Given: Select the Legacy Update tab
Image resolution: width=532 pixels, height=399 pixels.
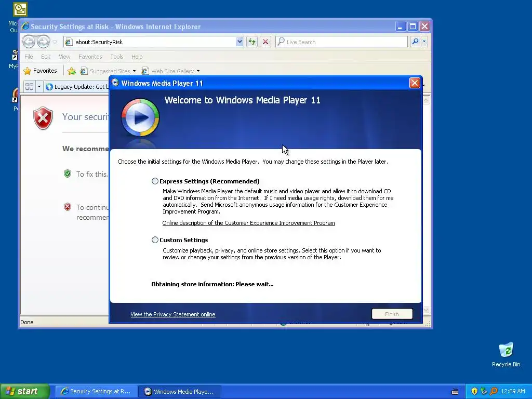Looking at the screenshot, I should (77, 87).
